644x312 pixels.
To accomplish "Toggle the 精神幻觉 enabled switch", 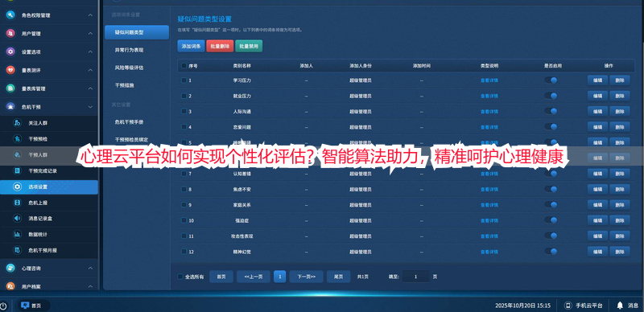I will click(x=551, y=251).
